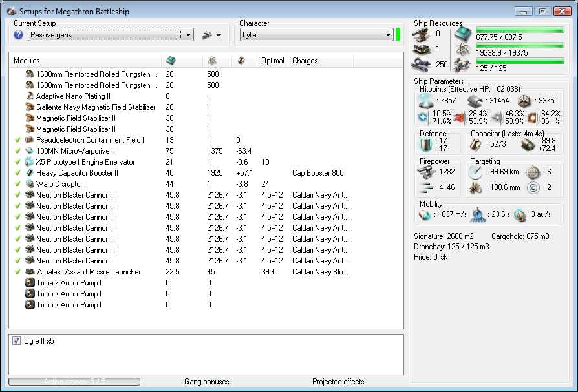Image resolution: width=578 pixels, height=392 pixels.
Task: Click the powergrid column header icon
Action: coord(212,60)
